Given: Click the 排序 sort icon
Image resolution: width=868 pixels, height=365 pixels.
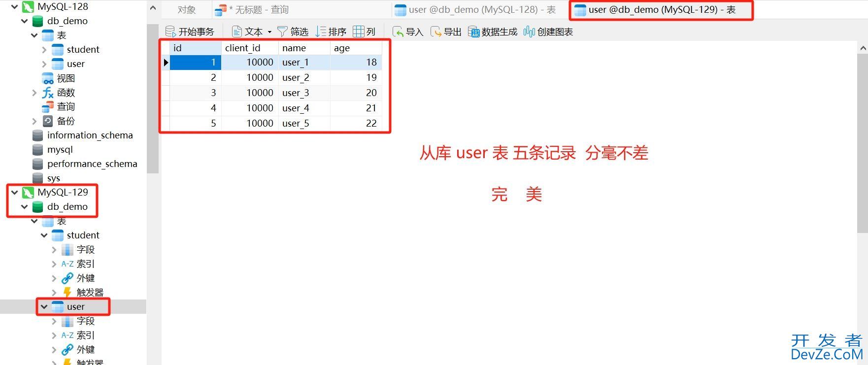Looking at the screenshot, I should [x=321, y=32].
